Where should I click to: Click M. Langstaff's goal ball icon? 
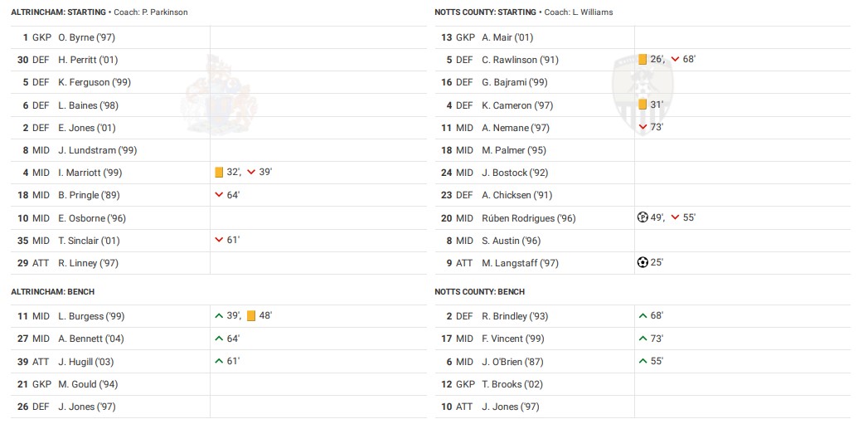[x=643, y=263]
